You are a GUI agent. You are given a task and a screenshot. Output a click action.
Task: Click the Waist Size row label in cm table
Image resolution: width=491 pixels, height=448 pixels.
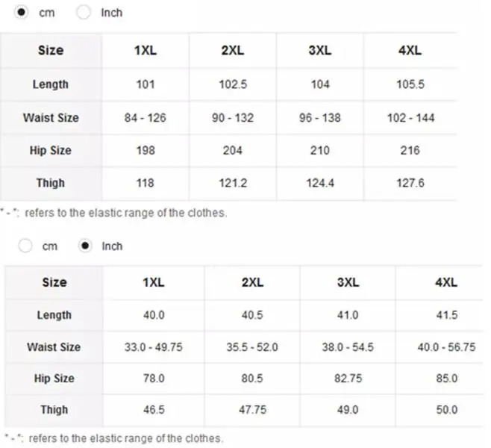click(x=51, y=118)
